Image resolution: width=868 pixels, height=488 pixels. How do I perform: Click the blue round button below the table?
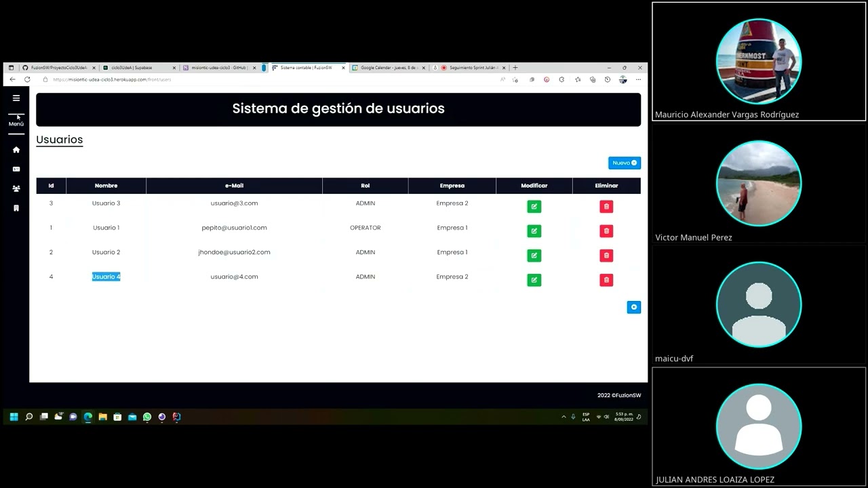pyautogui.click(x=634, y=307)
